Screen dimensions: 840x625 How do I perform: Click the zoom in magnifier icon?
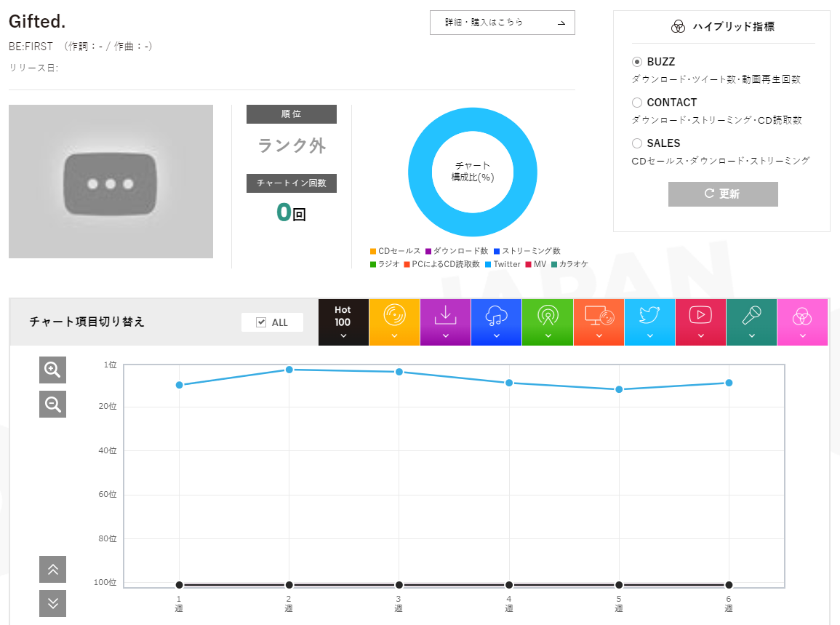pyautogui.click(x=52, y=370)
